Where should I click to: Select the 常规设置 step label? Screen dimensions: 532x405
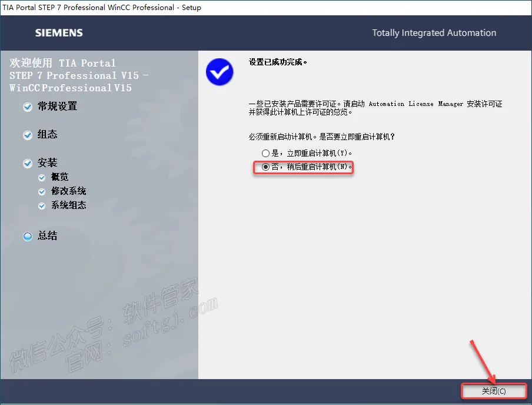click(x=57, y=107)
